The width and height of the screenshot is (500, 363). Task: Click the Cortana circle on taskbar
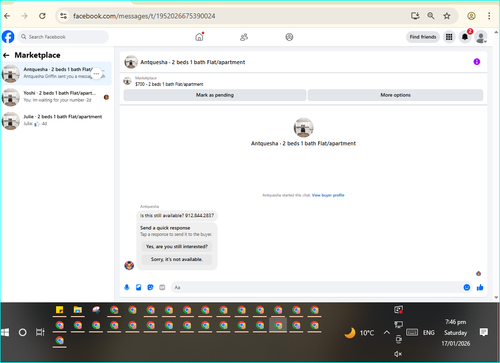22,332
